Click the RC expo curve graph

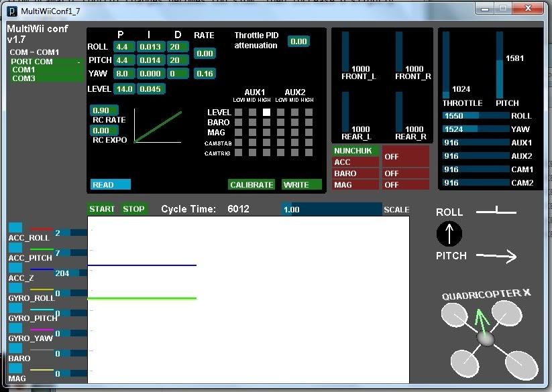click(158, 126)
